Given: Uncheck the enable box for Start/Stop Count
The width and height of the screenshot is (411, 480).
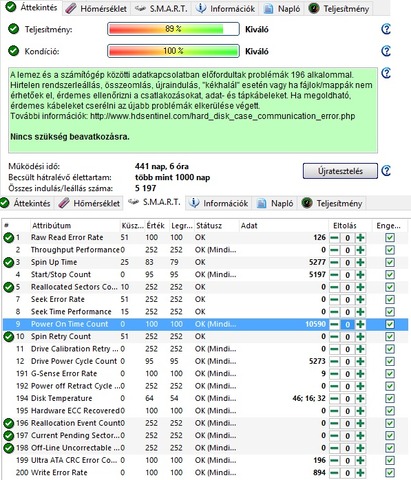Looking at the screenshot, I should [390, 275].
